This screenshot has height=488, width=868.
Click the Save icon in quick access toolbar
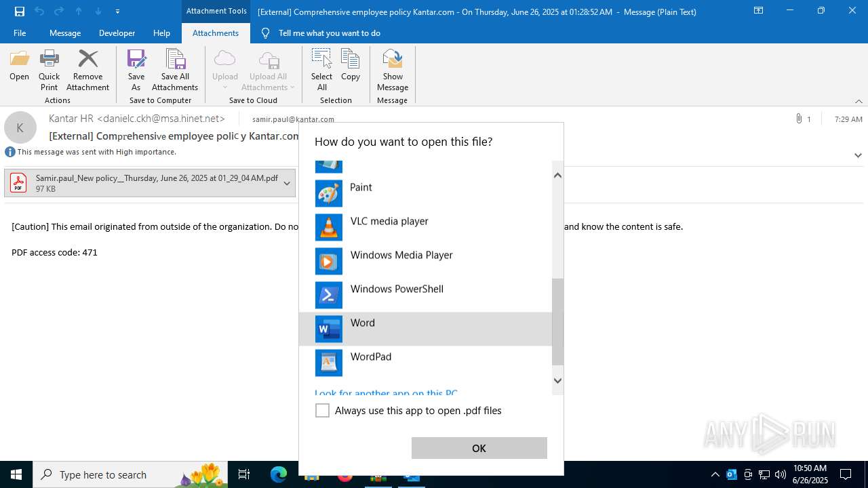pyautogui.click(x=20, y=11)
